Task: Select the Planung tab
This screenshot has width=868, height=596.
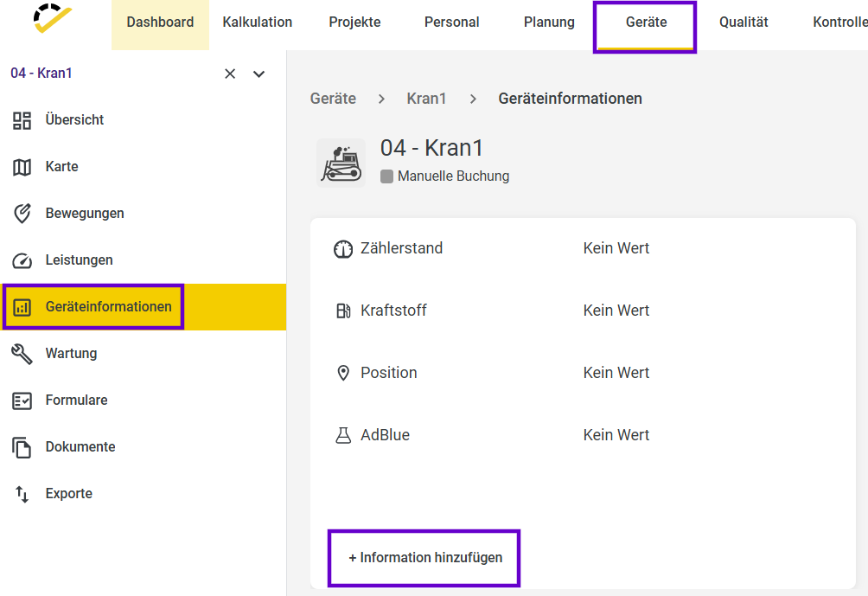Action: tap(549, 22)
